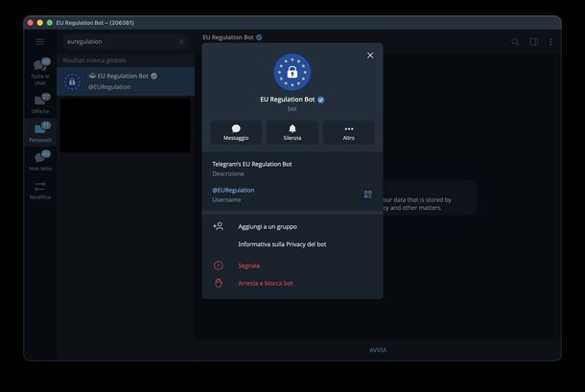Click the stop hand icon beside Arresta
585x392 pixels.
219,283
